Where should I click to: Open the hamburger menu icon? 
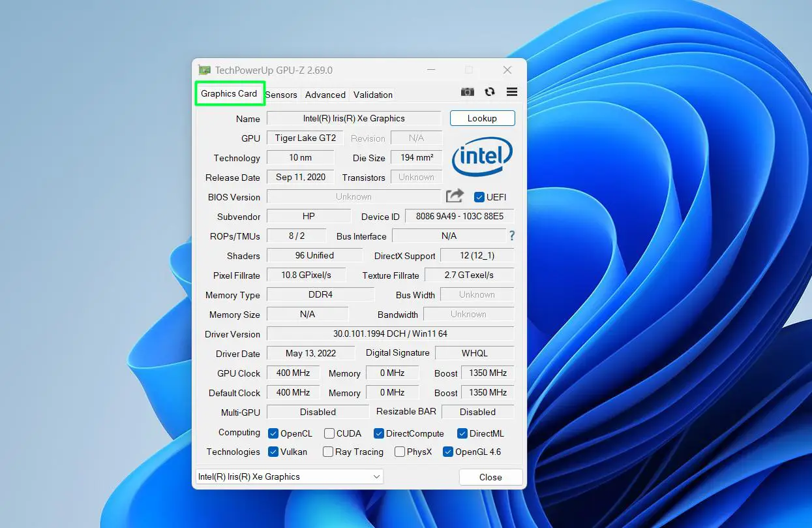[x=511, y=92]
